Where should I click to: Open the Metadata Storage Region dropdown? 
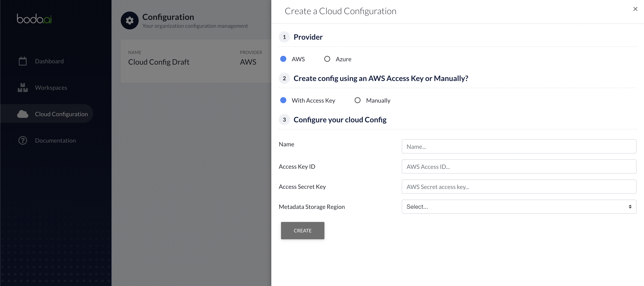tap(519, 206)
